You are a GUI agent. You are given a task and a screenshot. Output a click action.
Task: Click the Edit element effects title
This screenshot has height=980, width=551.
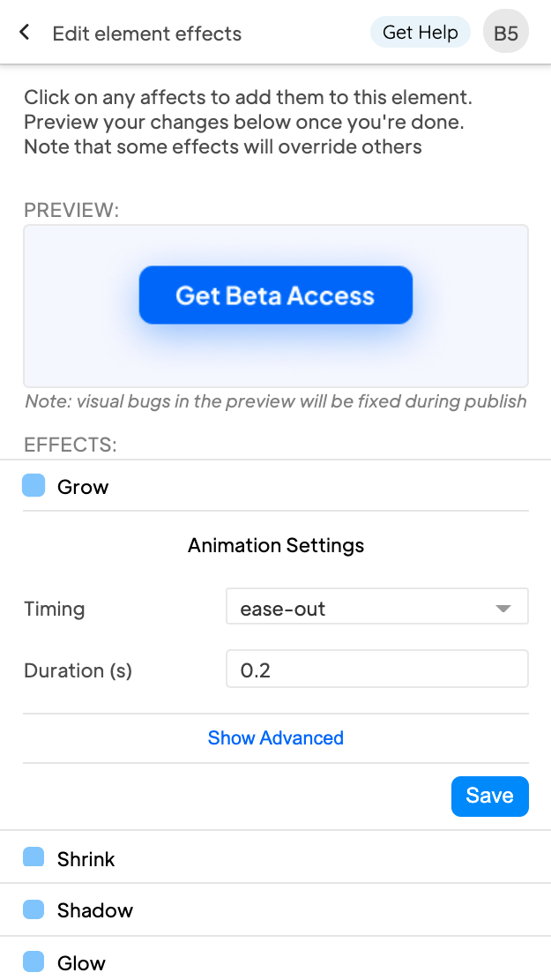pos(146,34)
